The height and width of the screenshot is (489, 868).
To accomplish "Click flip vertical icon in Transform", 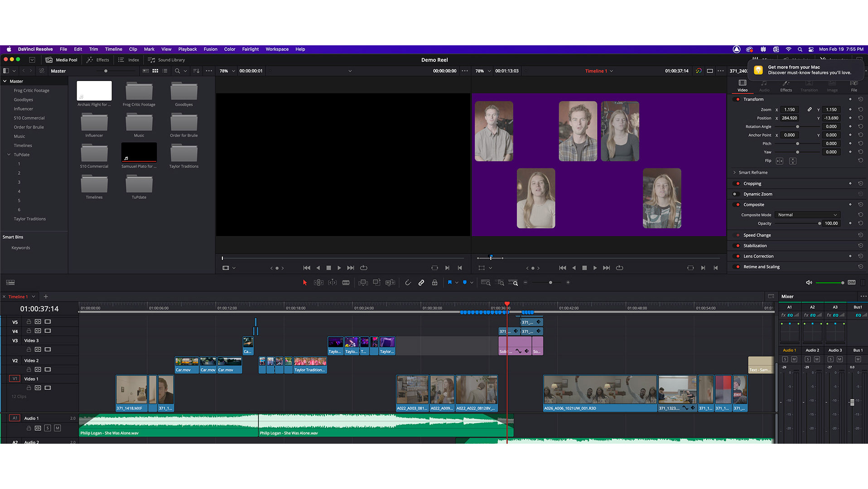I will tap(793, 161).
